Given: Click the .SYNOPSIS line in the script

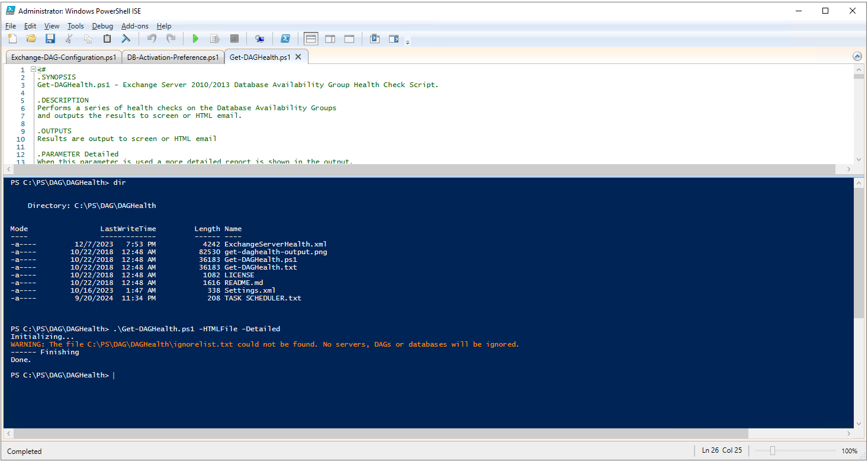Looking at the screenshot, I should coord(57,77).
